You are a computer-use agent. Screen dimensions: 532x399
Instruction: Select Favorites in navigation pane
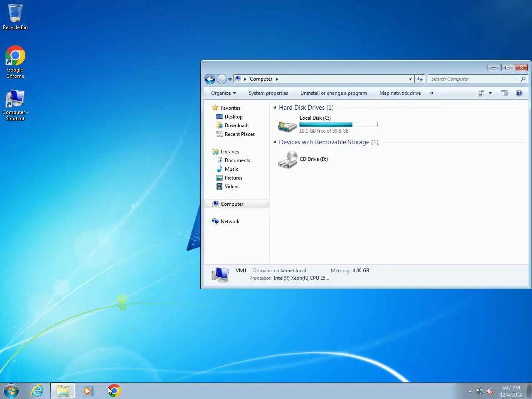[230, 108]
